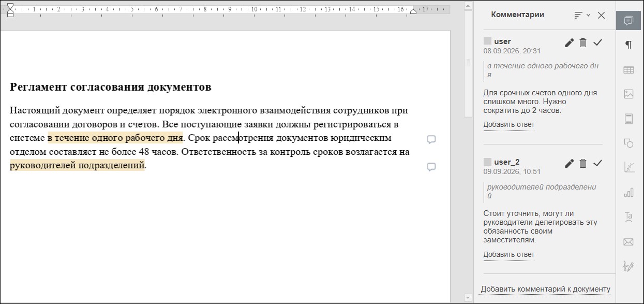Screen dimensions: 644x304
Task: Click quoted text in user's comment
Action: click(543, 70)
